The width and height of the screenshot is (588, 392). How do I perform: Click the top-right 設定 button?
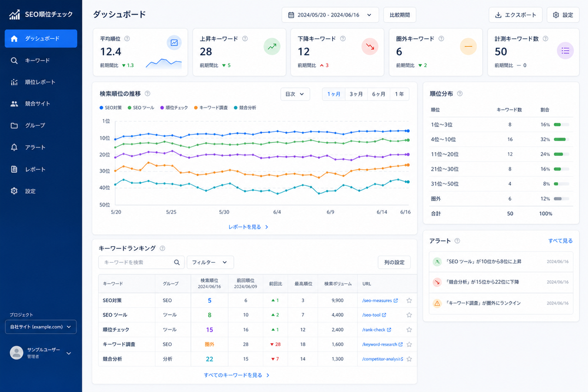[563, 15]
